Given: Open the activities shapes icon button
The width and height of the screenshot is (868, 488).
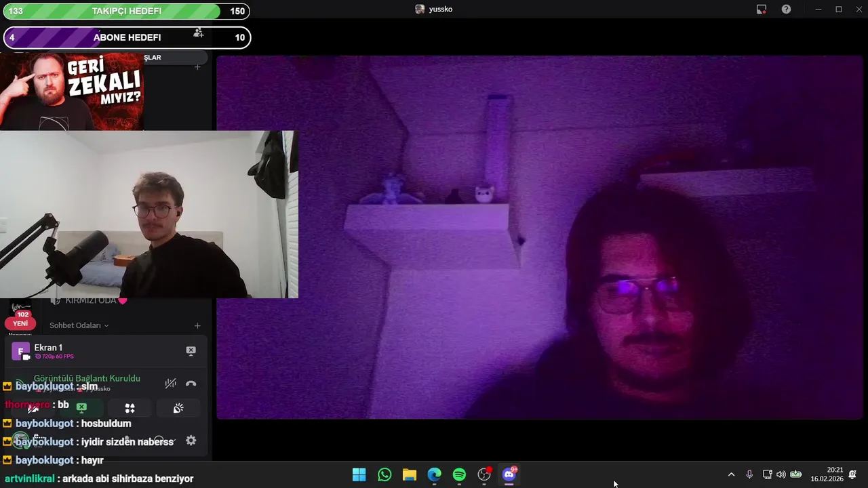Looking at the screenshot, I should pyautogui.click(x=130, y=408).
